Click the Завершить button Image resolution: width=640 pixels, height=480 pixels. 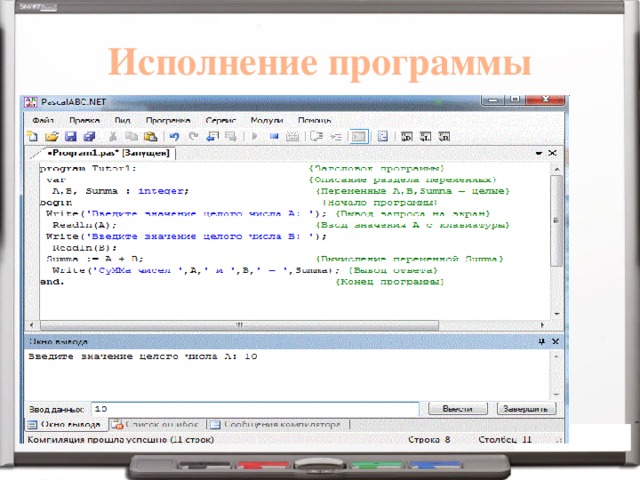tap(526, 409)
